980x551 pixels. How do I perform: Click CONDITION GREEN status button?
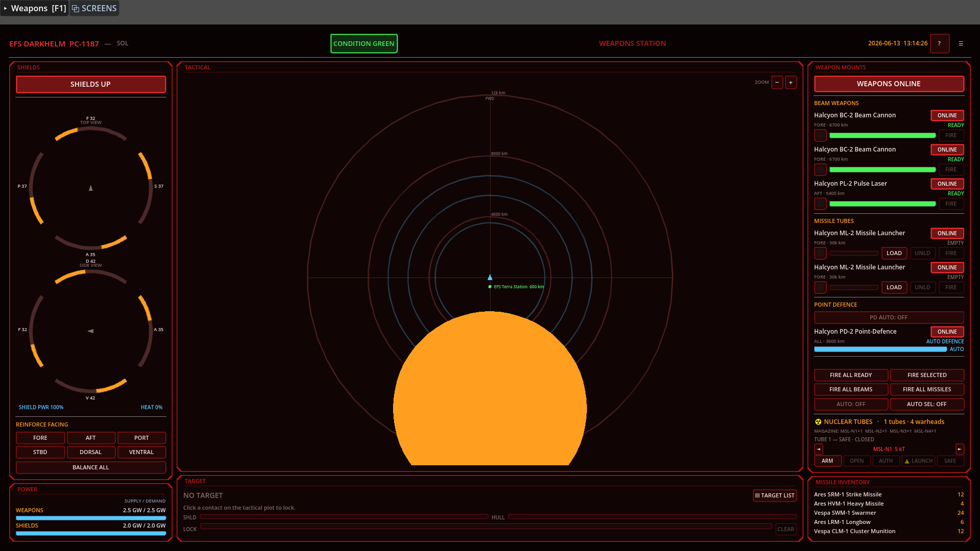tap(363, 44)
